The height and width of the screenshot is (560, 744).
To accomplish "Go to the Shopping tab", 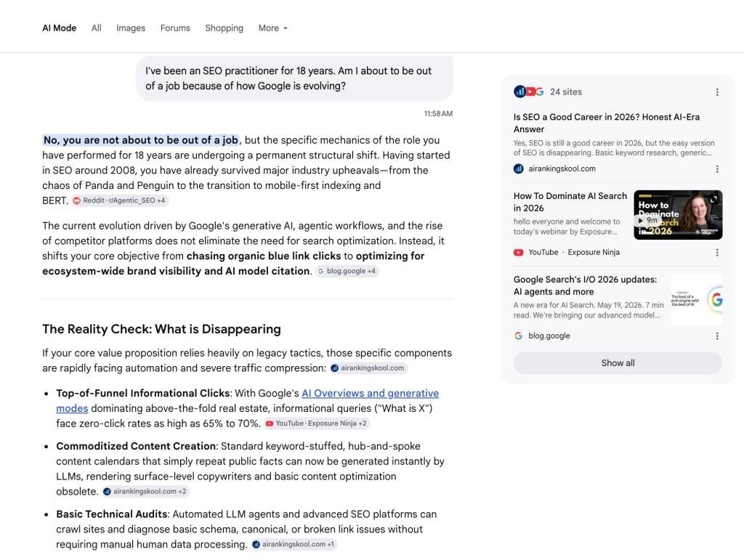I will 224,28.
